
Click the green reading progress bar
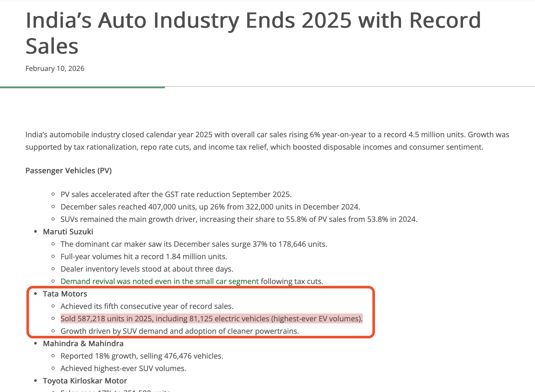point(82,88)
